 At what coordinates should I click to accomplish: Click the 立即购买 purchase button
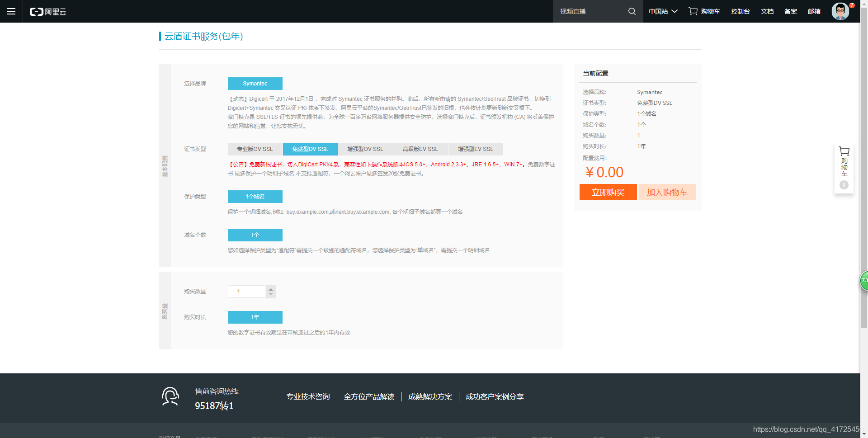(608, 192)
